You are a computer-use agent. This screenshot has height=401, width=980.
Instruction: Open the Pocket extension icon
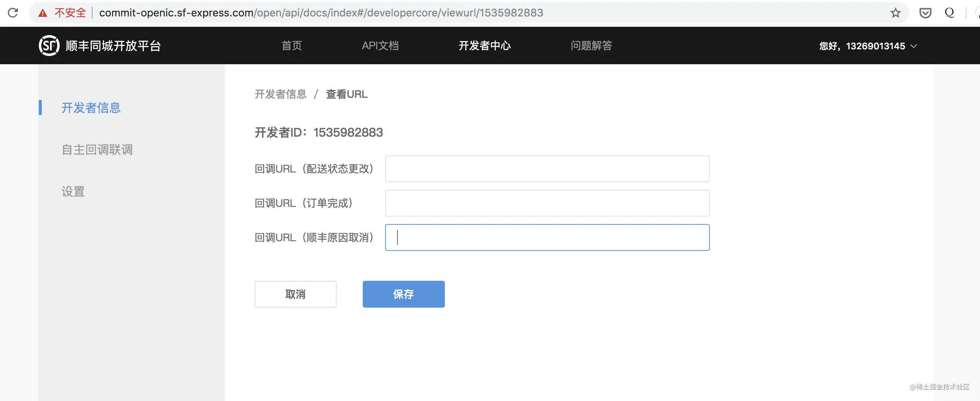pos(925,13)
